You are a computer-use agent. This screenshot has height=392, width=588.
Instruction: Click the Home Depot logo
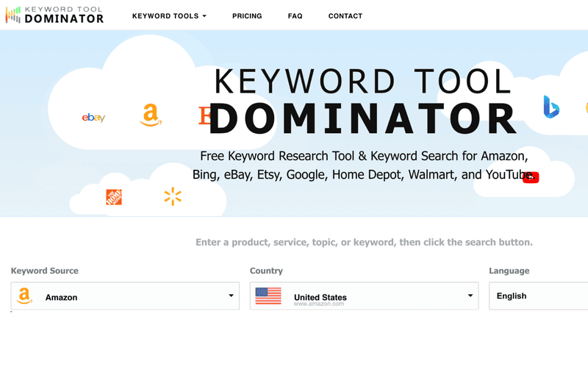[x=114, y=197]
